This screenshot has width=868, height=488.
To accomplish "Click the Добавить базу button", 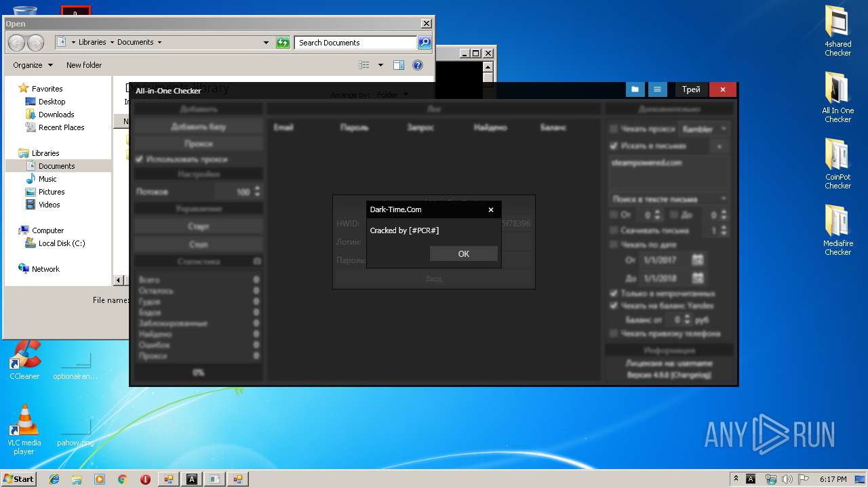I will click(198, 127).
